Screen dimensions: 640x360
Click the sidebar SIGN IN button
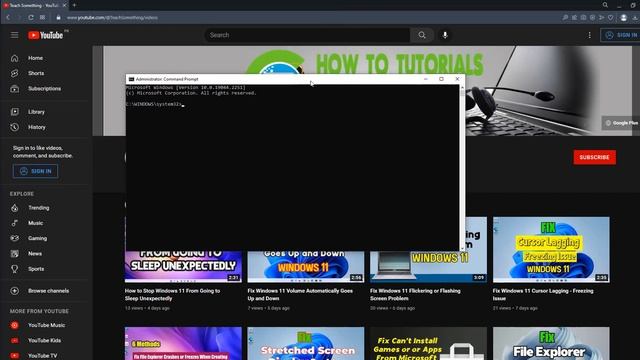(x=36, y=171)
